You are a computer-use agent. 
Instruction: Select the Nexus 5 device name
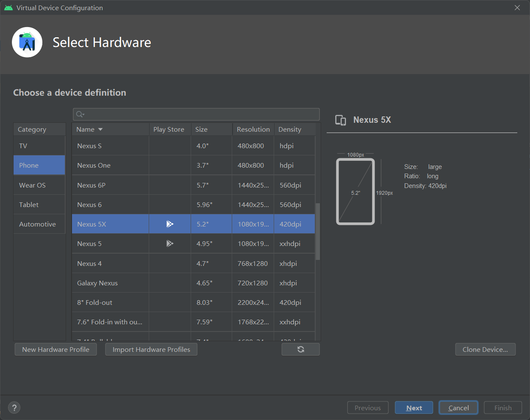[89, 243]
